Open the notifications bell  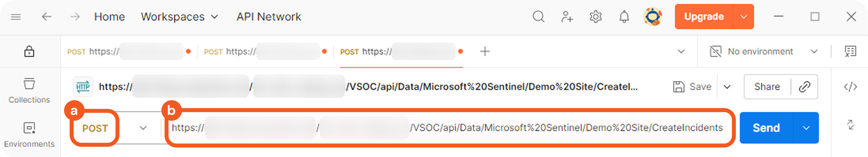coord(624,17)
